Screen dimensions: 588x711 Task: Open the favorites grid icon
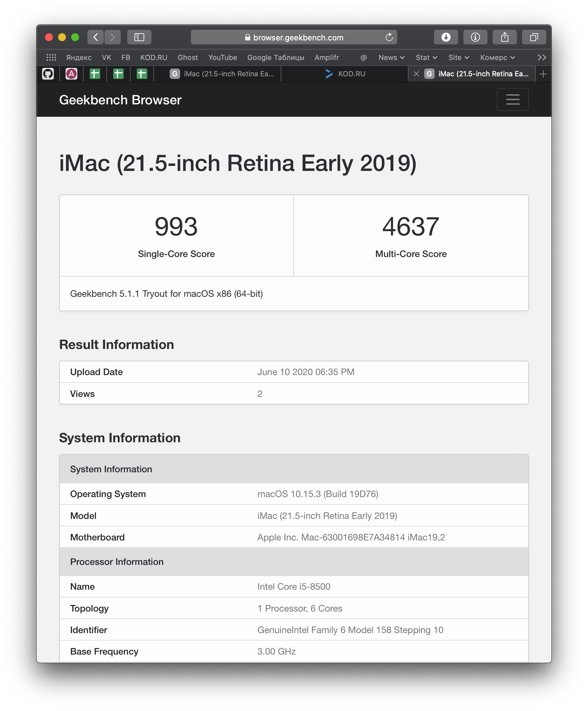51,57
